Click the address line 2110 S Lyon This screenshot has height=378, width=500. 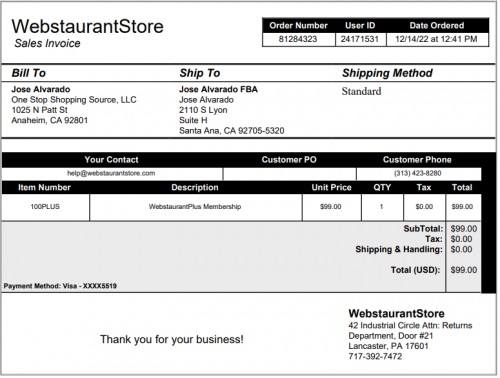click(203, 110)
